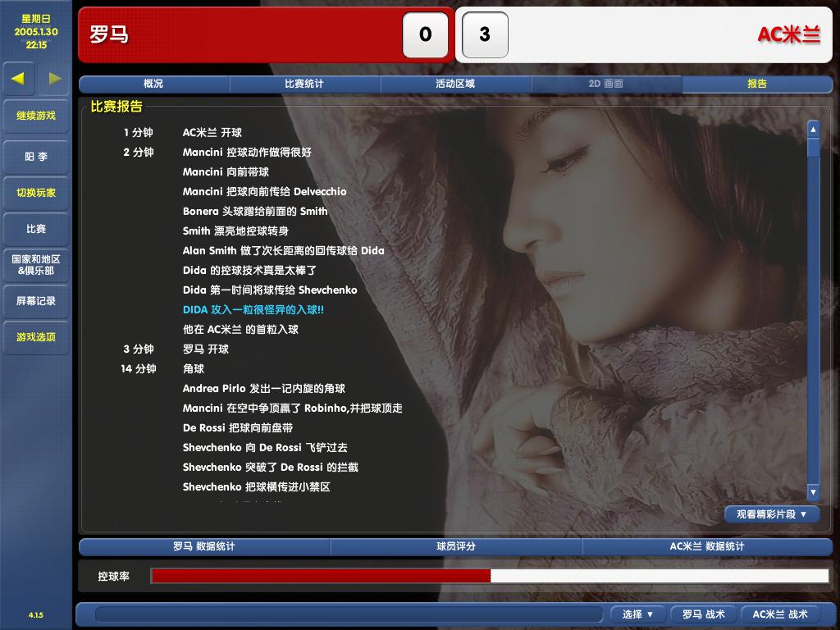Click line 'Shevchenko 突破了 De Rossi 的拦截'
Image resolution: width=840 pixels, height=630 pixels.
[x=271, y=467]
